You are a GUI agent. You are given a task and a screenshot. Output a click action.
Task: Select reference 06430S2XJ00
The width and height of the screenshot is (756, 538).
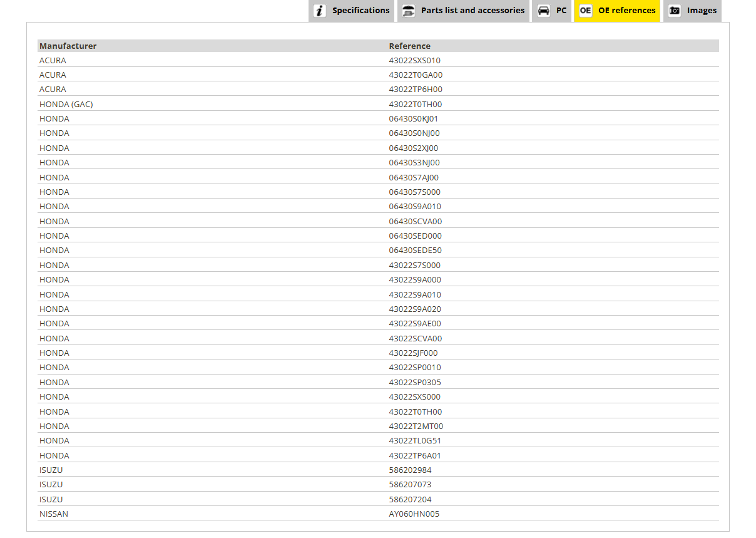414,148
